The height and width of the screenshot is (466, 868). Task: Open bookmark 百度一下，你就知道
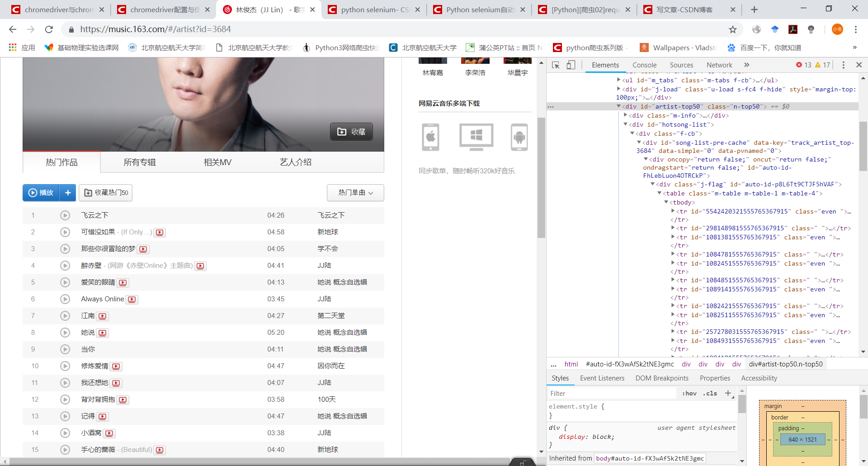point(764,48)
